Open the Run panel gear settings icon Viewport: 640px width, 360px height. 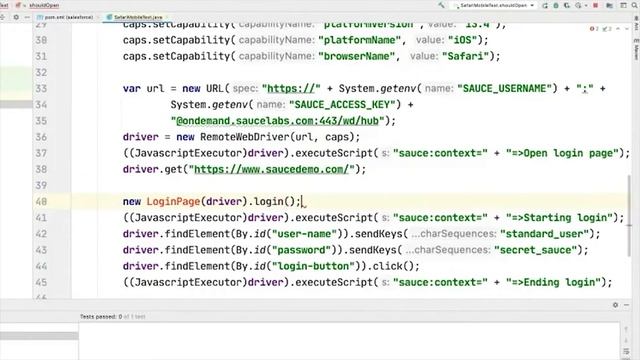pos(616,305)
